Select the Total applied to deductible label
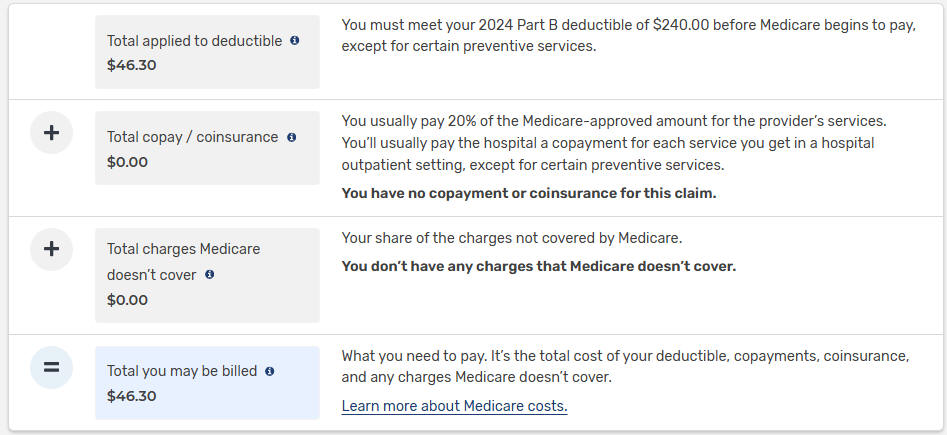The width and height of the screenshot is (947, 435). point(194,41)
